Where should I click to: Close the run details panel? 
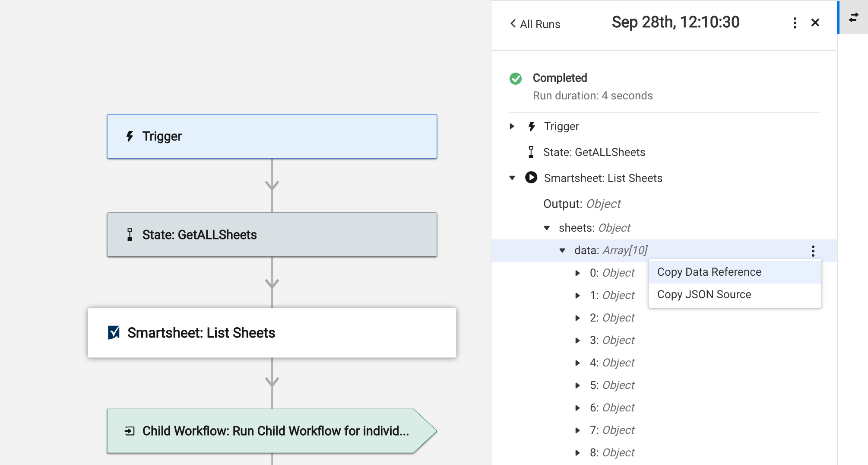(x=815, y=22)
